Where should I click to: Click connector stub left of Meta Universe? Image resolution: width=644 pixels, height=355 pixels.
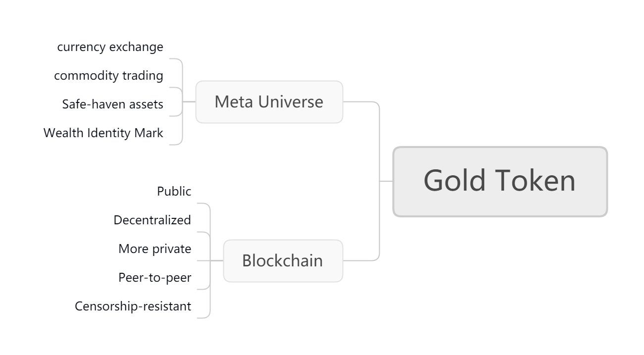pos(190,102)
